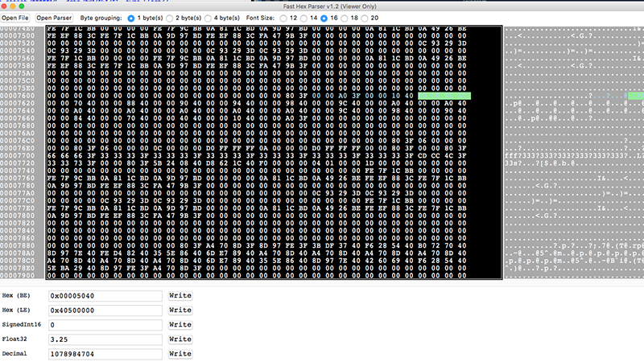Viewport: 644px width, 362px height.
Task: Write the Hex (LE) value
Action: click(x=180, y=310)
